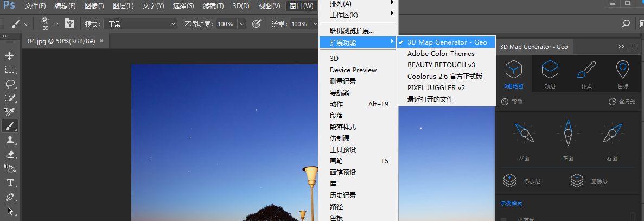Image resolution: width=644 pixels, height=221 pixels.
Task: Open the brush size 39 preset picker
Action: (x=50, y=24)
